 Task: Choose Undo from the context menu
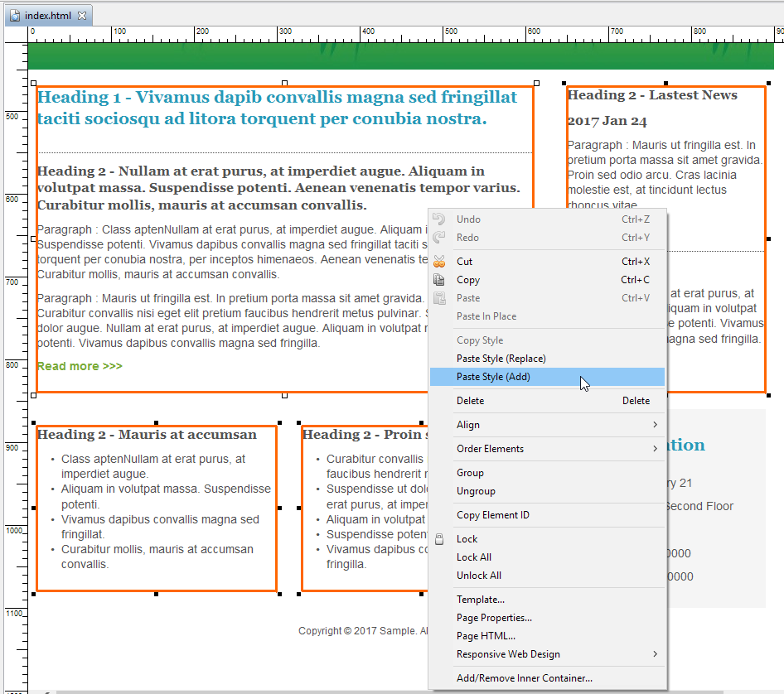[x=548, y=219]
